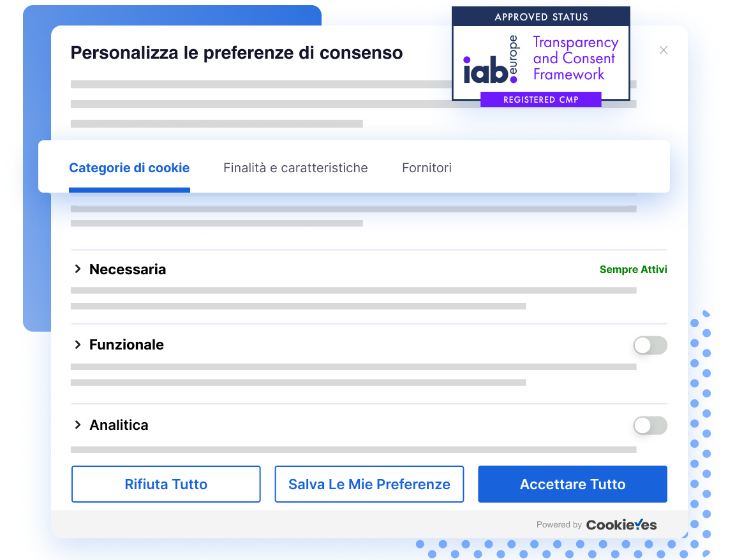Click the Sempre Attivi status for Necessaria
The height and width of the screenshot is (560, 735).
pyautogui.click(x=633, y=269)
